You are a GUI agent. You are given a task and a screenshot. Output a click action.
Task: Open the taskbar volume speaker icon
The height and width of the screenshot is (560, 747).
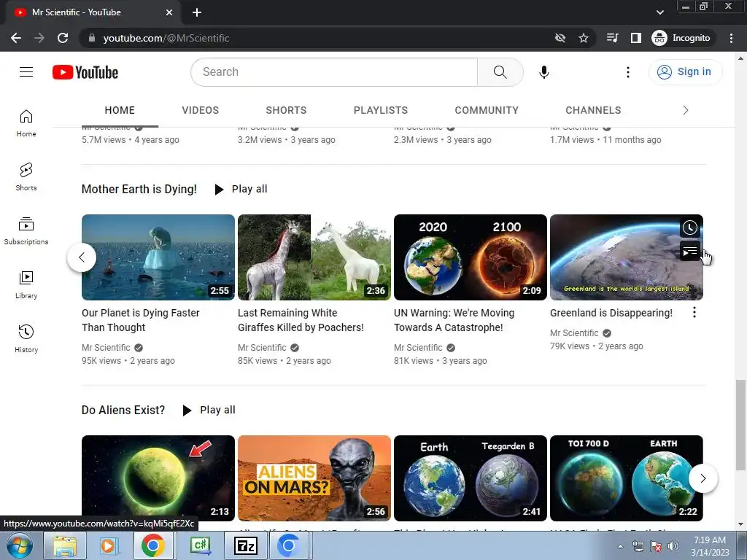click(x=673, y=546)
